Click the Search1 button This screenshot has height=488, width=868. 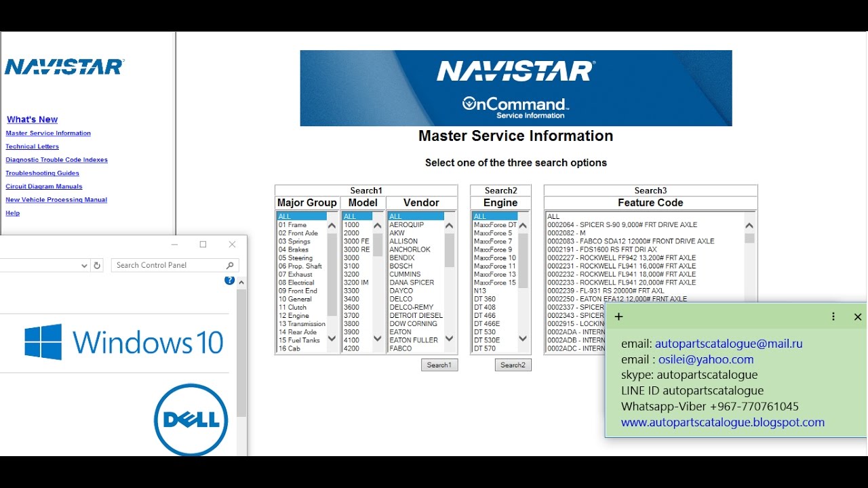click(x=439, y=365)
